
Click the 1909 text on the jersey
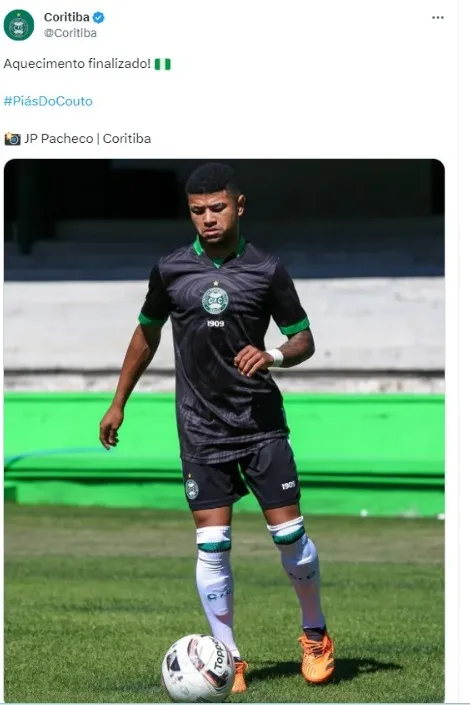point(215,324)
